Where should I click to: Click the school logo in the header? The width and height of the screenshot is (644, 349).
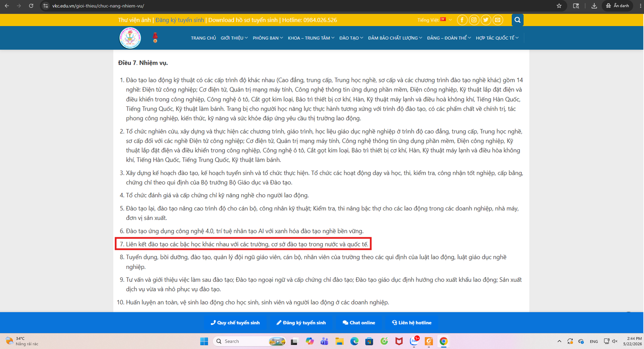pos(130,38)
